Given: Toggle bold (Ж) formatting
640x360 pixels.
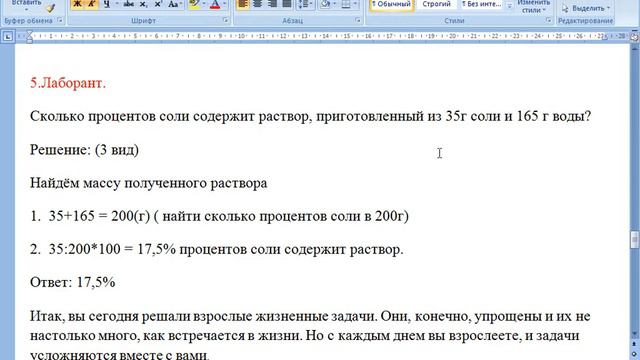Looking at the screenshot, I should click(x=77, y=4).
